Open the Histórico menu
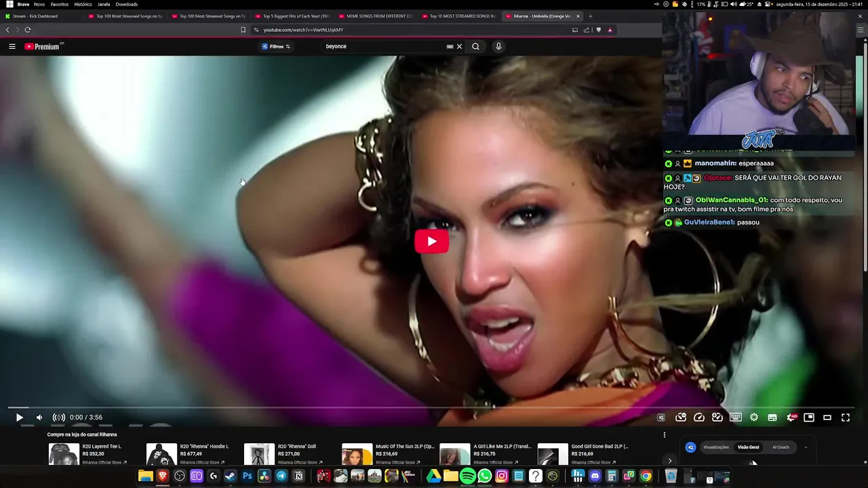This screenshot has height=488, width=868. pyautogui.click(x=83, y=4)
